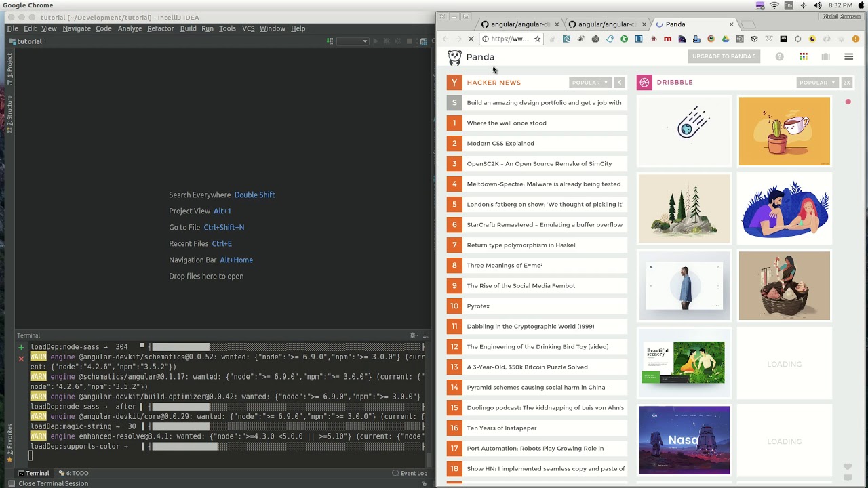The width and height of the screenshot is (868, 488).
Task: Open 'Modern CSS Explained' story
Action: point(500,144)
